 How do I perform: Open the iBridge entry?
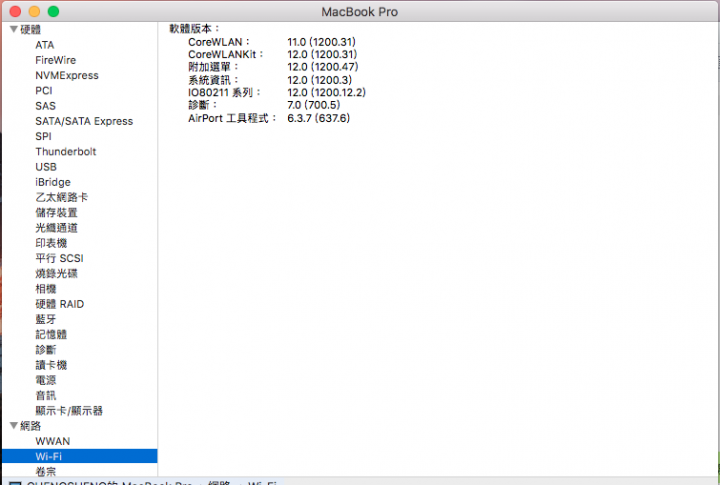coord(53,182)
